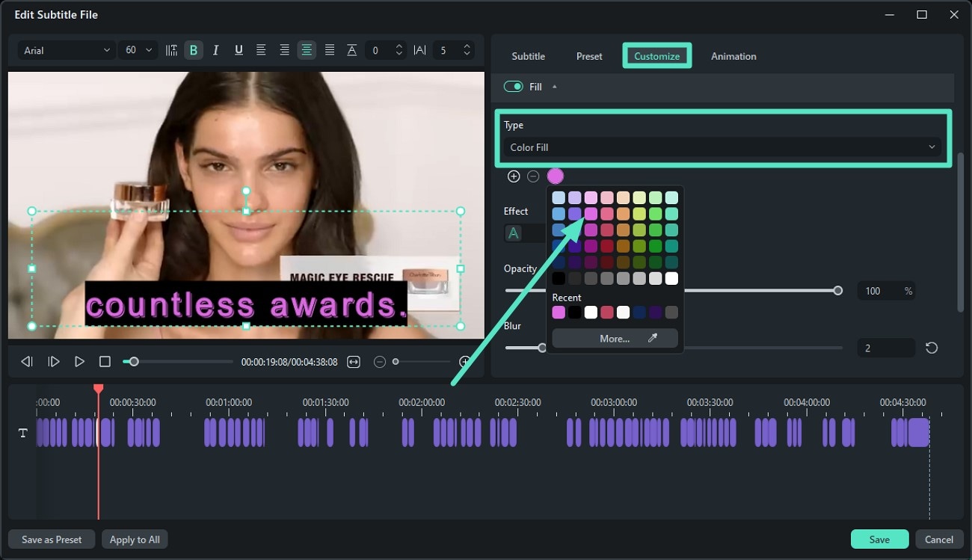Choose the navy swatch in Recent colors
Screen dimensions: 972x560
(639, 313)
